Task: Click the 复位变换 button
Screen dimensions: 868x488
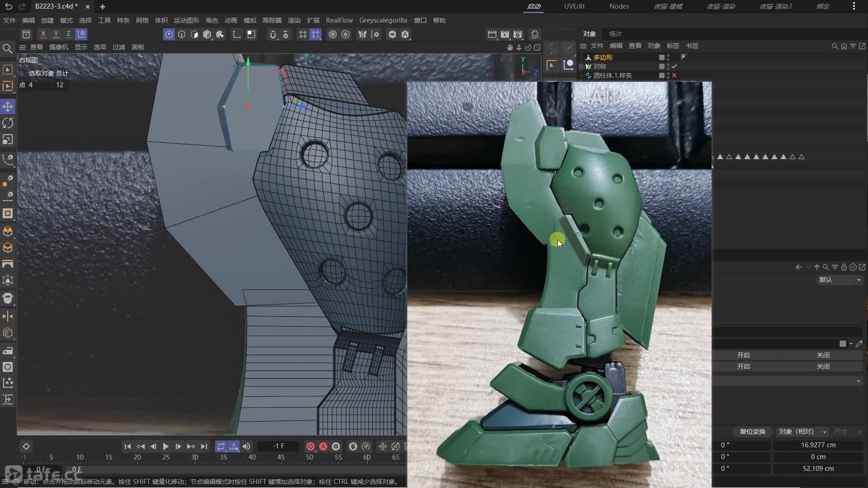Action: pos(752,432)
